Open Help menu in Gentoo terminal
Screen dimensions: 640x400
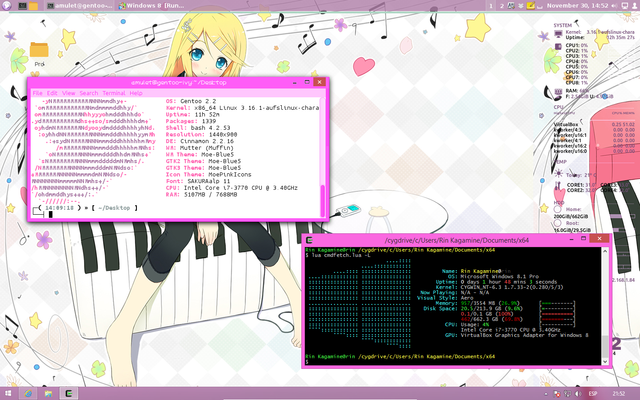click(x=136, y=93)
